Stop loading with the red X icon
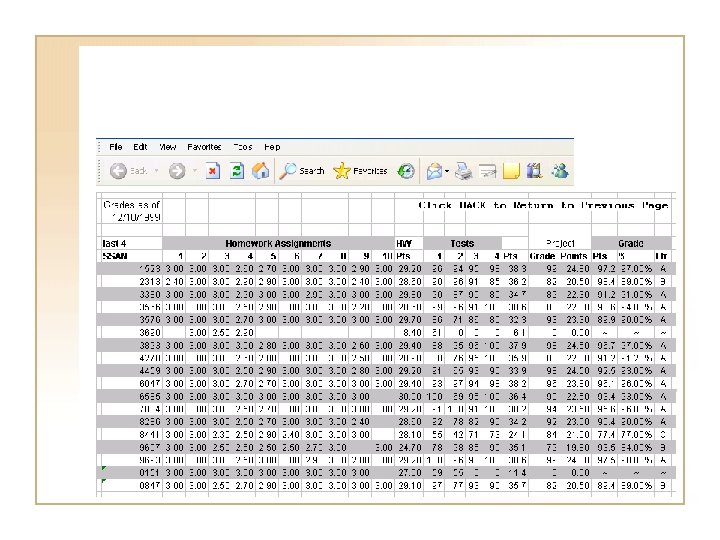720x540 pixels. [212, 171]
